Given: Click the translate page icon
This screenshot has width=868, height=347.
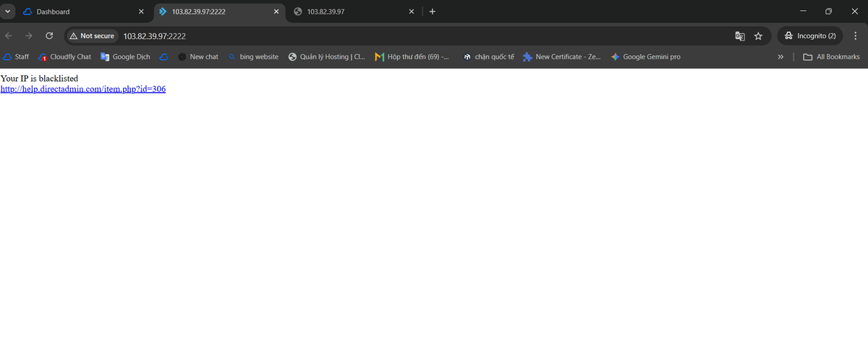Looking at the screenshot, I should [x=740, y=35].
